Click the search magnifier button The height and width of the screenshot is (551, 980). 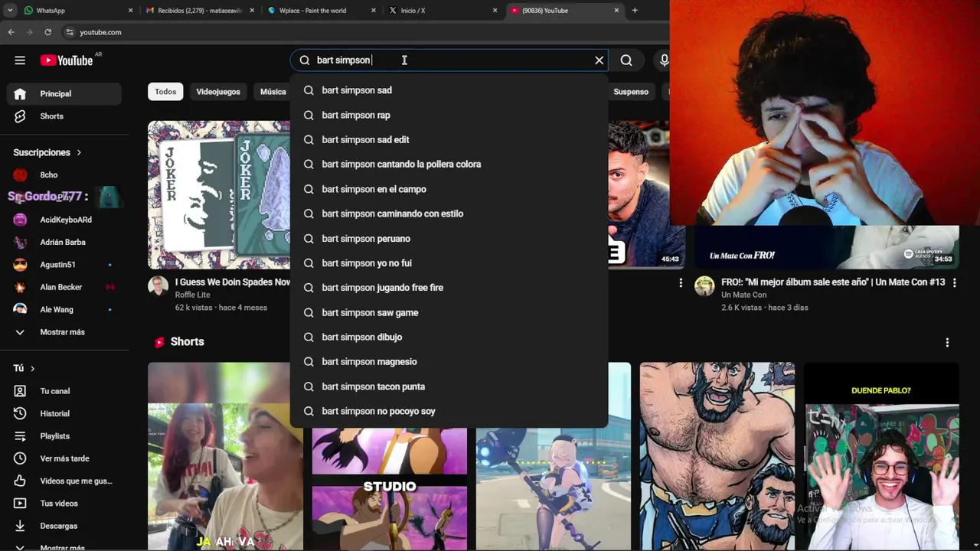(626, 60)
